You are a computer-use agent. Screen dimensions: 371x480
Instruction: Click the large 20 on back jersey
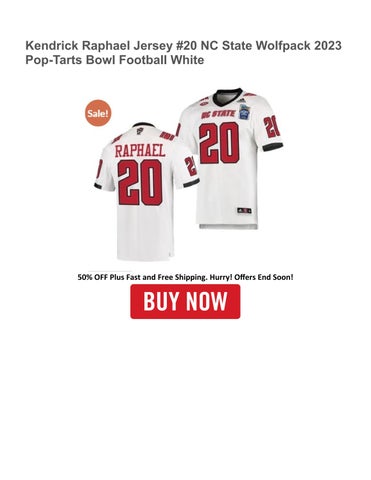pyautogui.click(x=140, y=183)
